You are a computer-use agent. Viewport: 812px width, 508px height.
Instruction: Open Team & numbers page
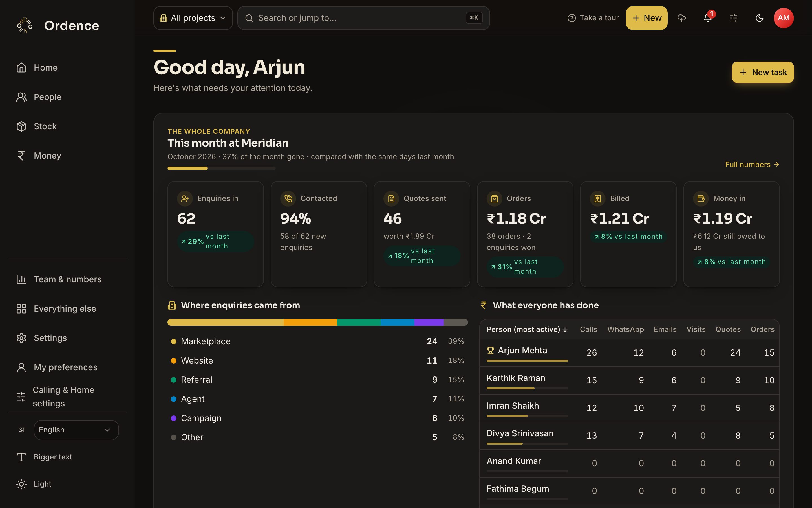click(67, 279)
